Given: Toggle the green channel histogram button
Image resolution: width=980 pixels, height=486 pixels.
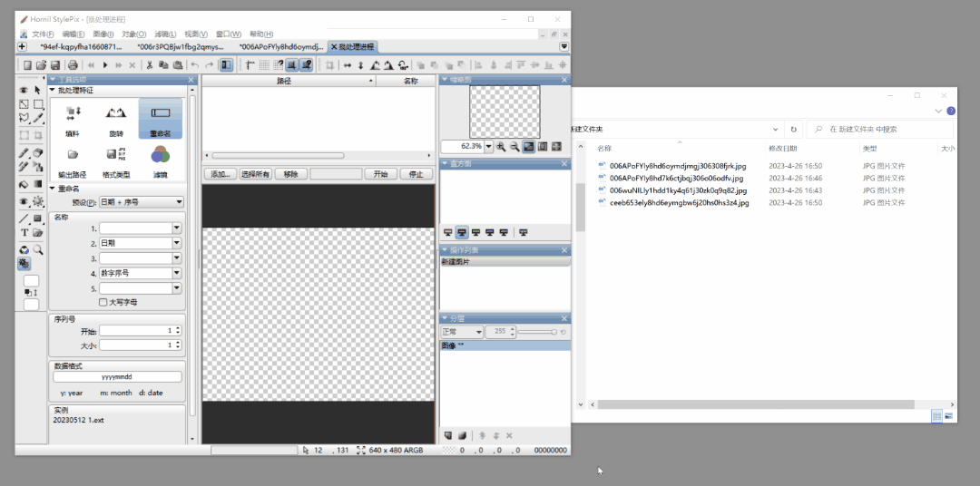Looking at the screenshot, I should tap(476, 232).
